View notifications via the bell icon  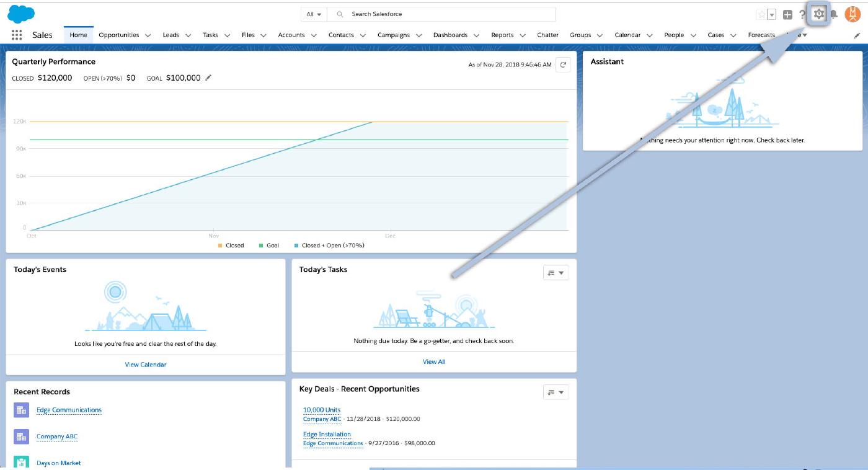[835, 15]
